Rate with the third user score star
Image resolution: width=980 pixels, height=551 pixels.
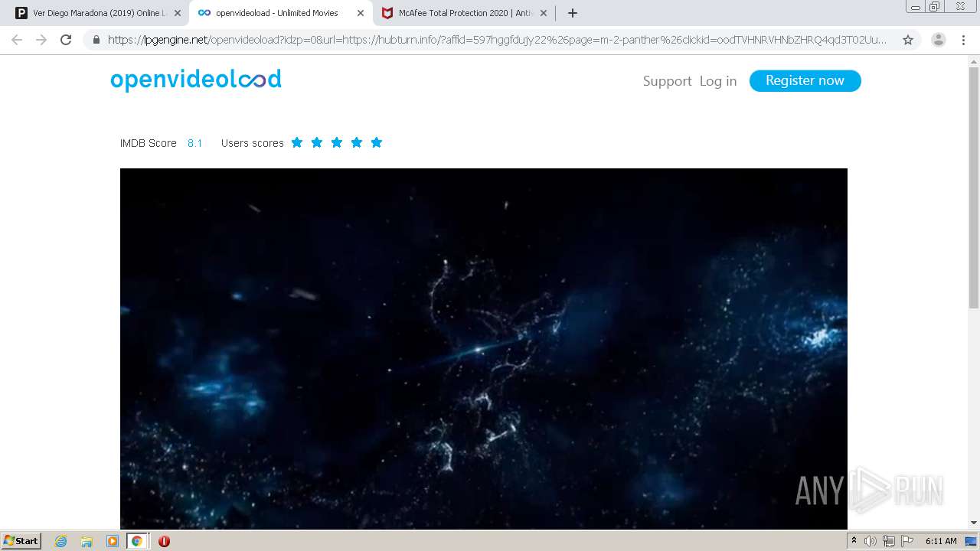(337, 142)
